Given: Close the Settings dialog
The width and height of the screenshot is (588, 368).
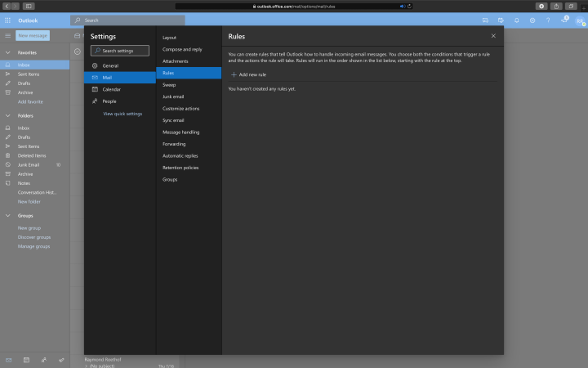Looking at the screenshot, I should click(493, 36).
